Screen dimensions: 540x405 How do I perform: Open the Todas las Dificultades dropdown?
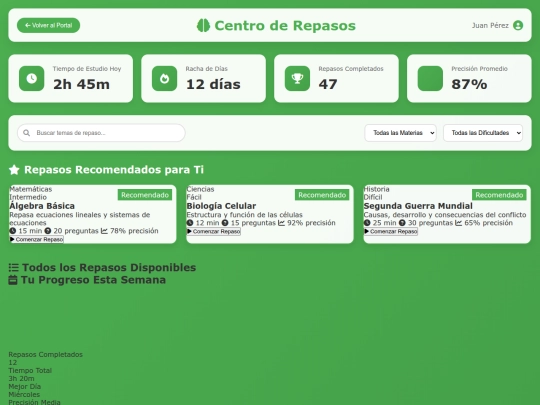[x=483, y=133]
